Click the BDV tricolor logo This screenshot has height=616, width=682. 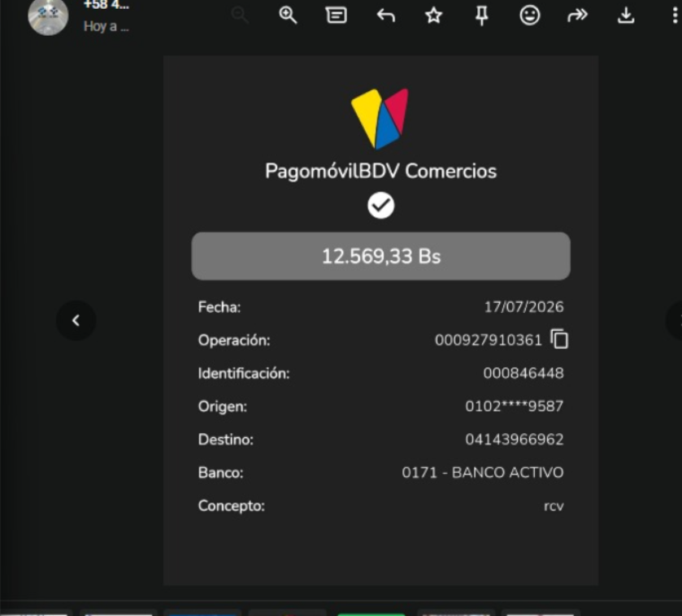pos(380,119)
